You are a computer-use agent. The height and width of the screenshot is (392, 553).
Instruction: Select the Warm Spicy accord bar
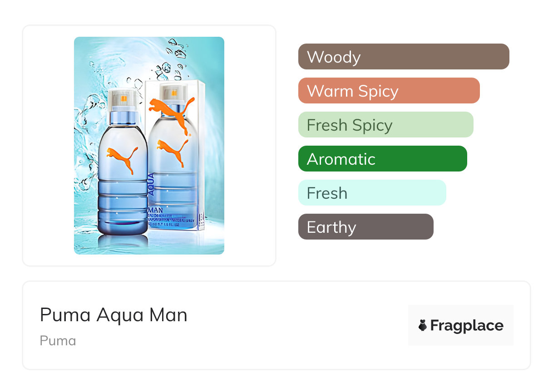[x=389, y=91]
